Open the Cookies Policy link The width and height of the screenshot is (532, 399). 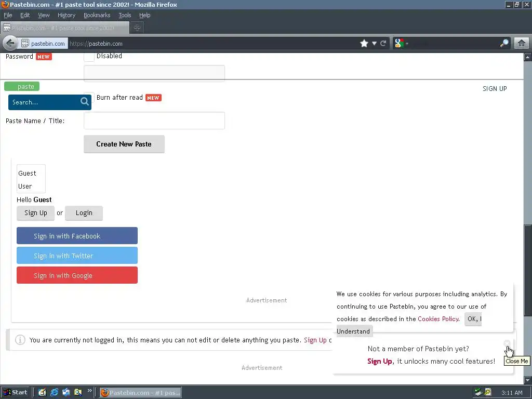(x=438, y=319)
